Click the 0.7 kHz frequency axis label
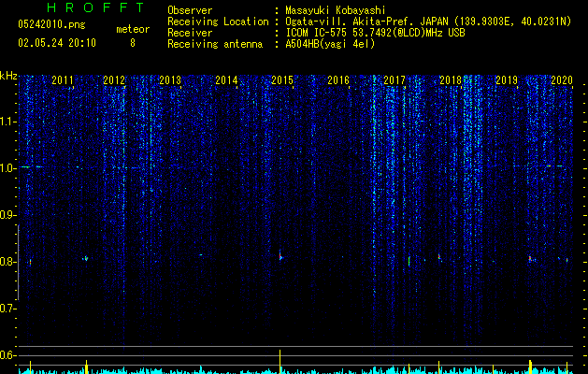 point(8,309)
